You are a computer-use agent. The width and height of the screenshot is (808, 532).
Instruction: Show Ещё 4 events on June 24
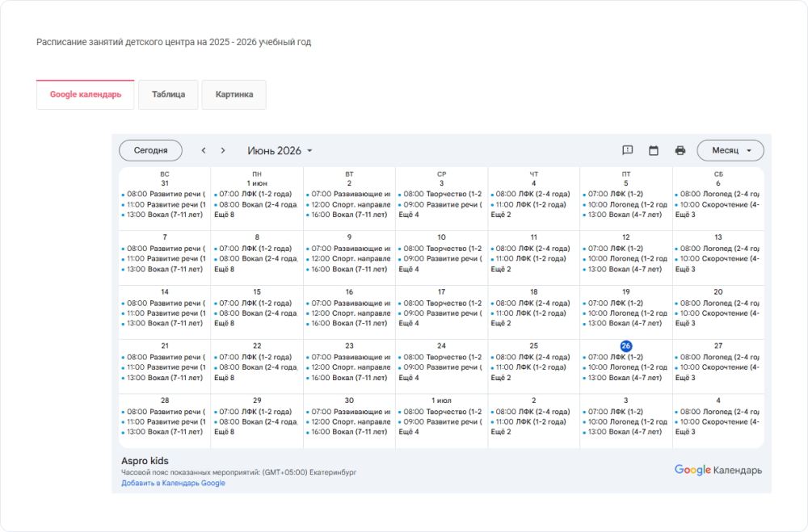click(x=409, y=378)
